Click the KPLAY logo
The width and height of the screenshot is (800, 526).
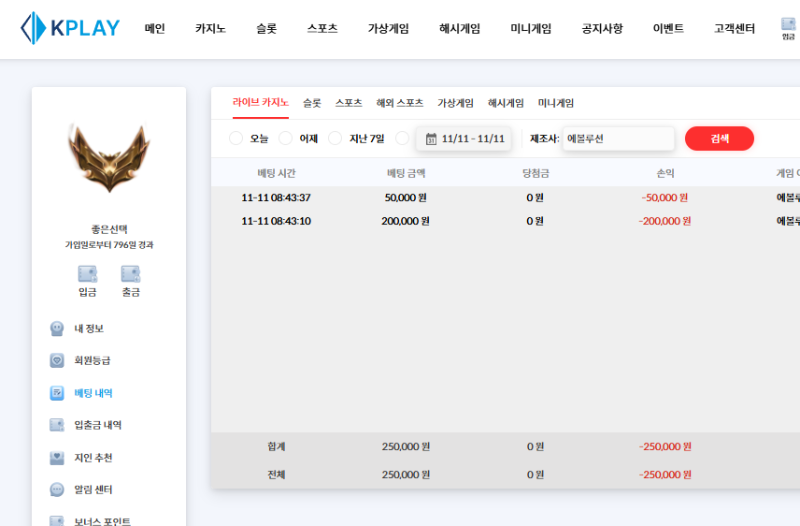click(70, 28)
